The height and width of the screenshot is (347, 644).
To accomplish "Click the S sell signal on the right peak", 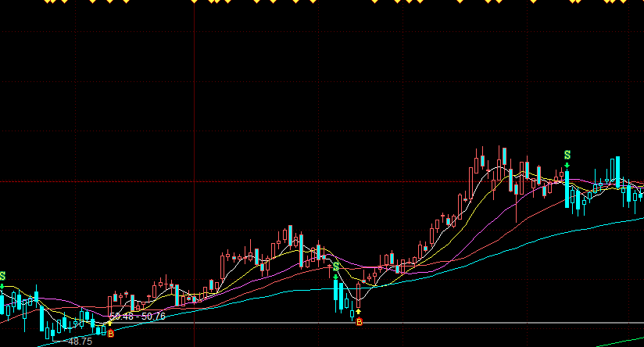I will tap(567, 156).
